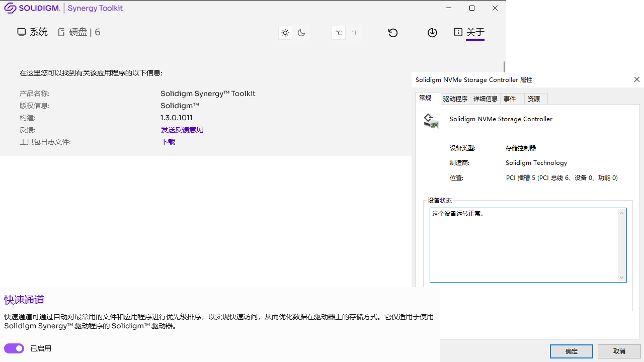The height and width of the screenshot is (362, 644).
Task: Click the Solidigm logo icon
Action: coord(10,8)
